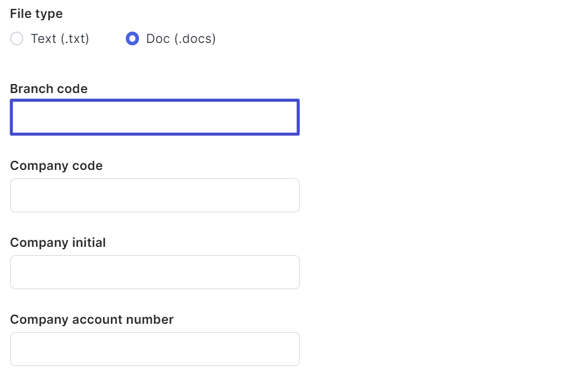This screenshot has width=588, height=381.
Task: Select the empty box beneath Company initial
Action: pyautogui.click(x=154, y=272)
